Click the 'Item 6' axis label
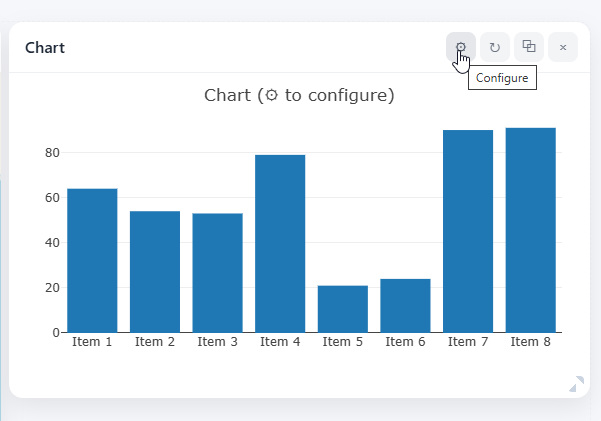The image size is (601, 421). (x=406, y=342)
